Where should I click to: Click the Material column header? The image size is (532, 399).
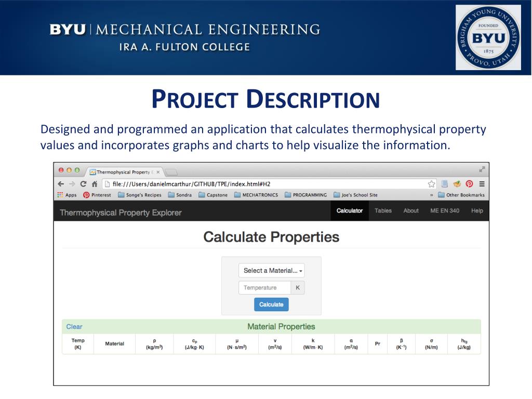115,344
